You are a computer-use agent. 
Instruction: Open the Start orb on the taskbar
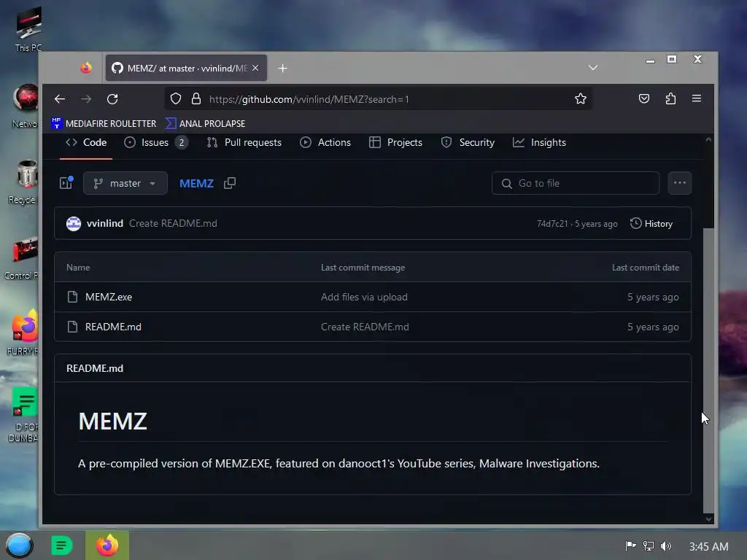click(19, 545)
